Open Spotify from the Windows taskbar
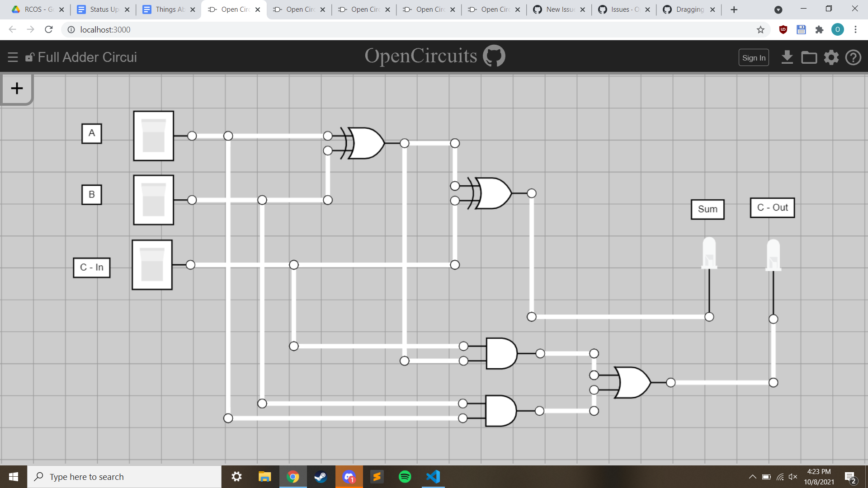 [405, 477]
